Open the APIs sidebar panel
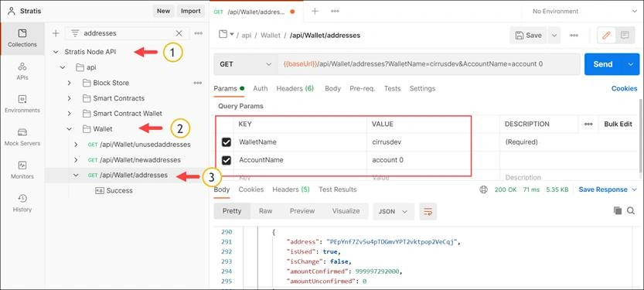644x290 pixels. click(22, 71)
